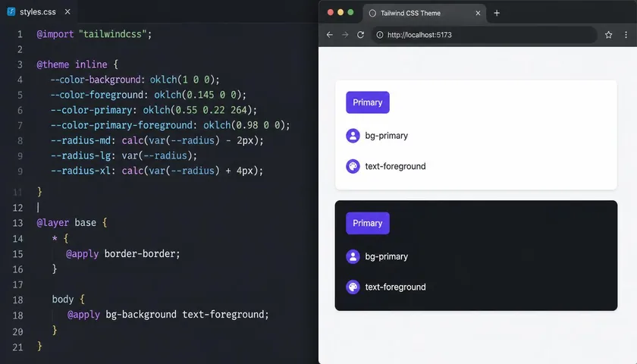Click text-foreground label in the dark card
The width and height of the screenshot is (637, 364).
point(395,287)
